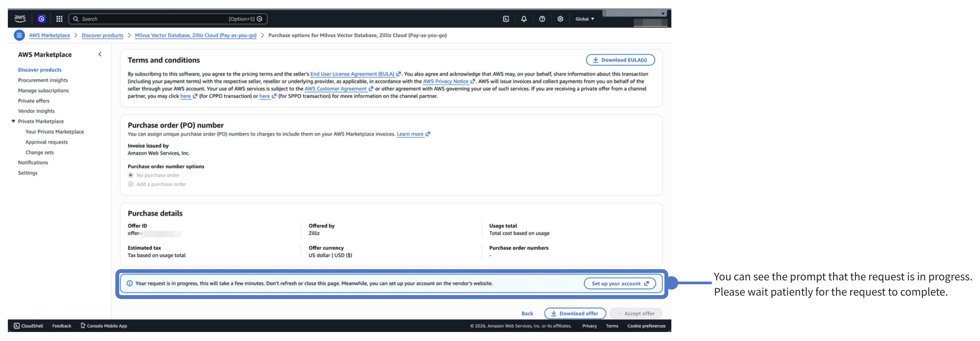Open Notifications in sidebar
The height and width of the screenshot is (341, 980).
(33, 162)
